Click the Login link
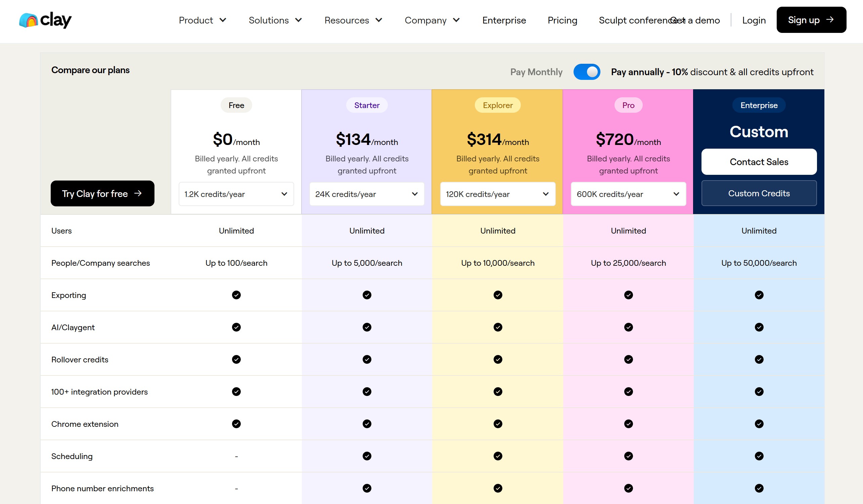 tap(754, 20)
